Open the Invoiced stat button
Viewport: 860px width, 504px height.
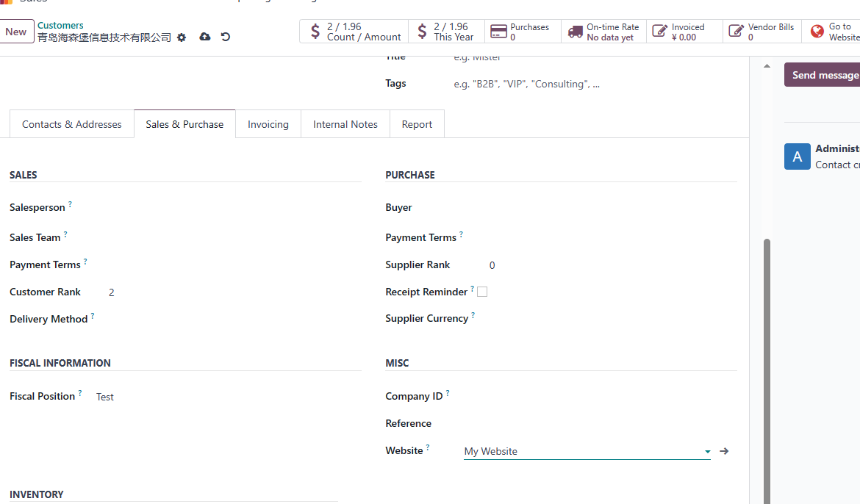[684, 32]
